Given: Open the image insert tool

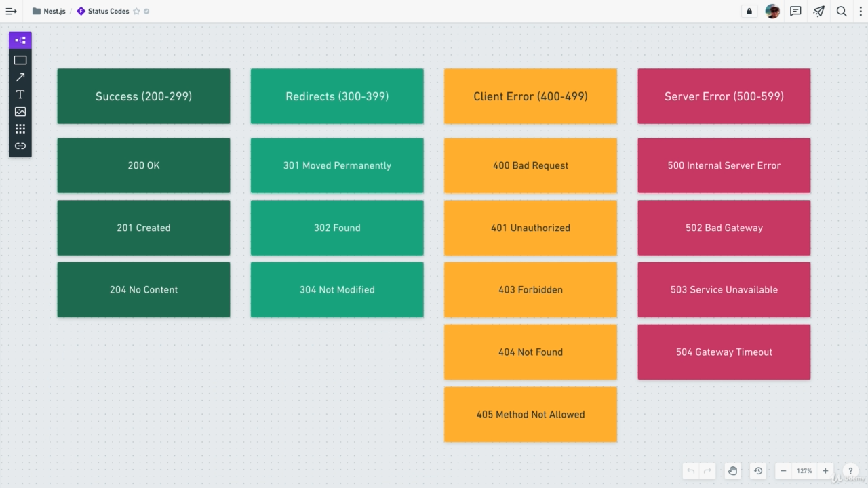Looking at the screenshot, I should [x=20, y=111].
